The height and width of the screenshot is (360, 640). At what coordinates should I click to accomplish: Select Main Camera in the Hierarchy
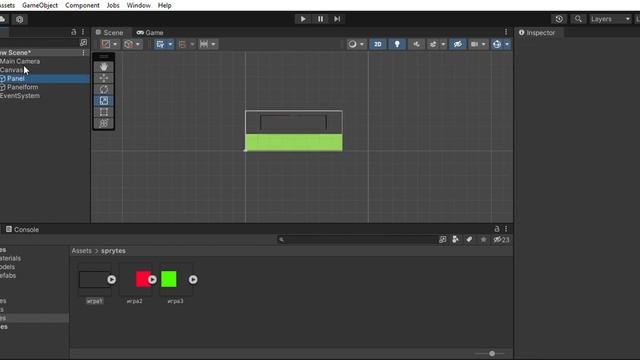20,61
